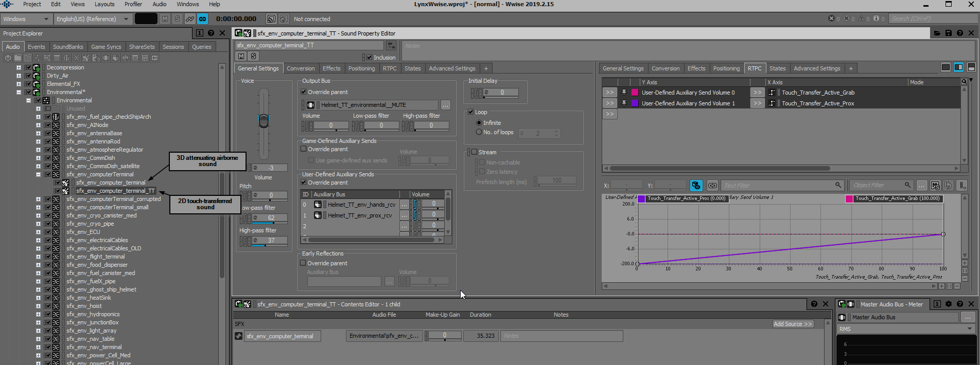This screenshot has width=980, height=365.
Task: Collapse the Environmental* work unit node
Action: [19, 92]
